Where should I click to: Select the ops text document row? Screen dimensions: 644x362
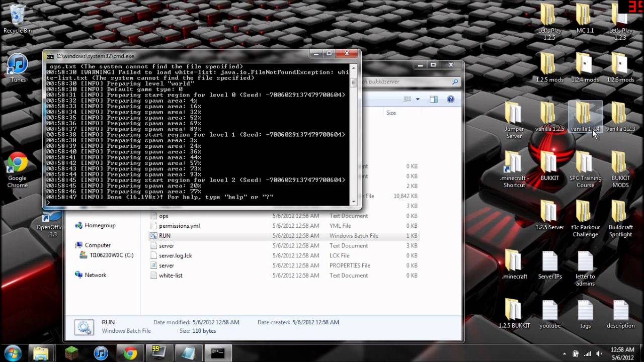[283, 216]
